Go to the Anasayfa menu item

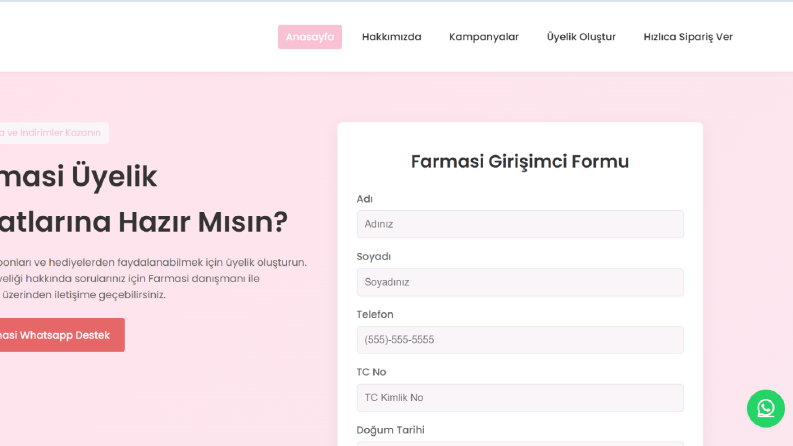coord(310,37)
